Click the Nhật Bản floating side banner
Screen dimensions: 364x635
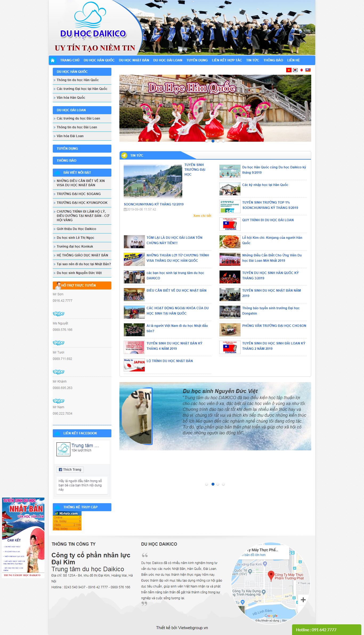click(x=23, y=538)
